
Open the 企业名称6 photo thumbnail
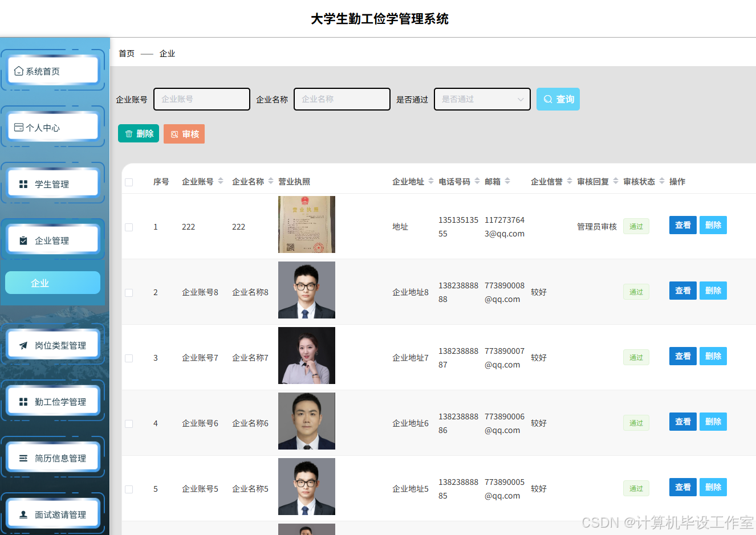click(307, 421)
